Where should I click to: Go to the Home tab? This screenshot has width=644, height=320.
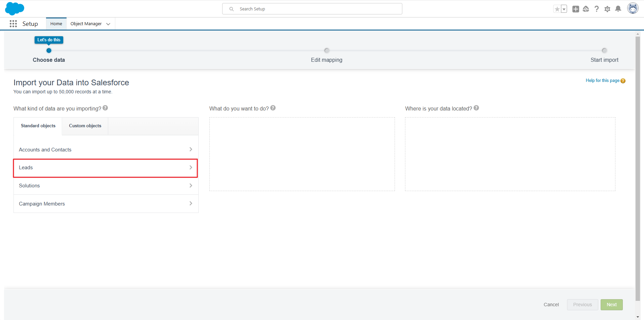56,24
